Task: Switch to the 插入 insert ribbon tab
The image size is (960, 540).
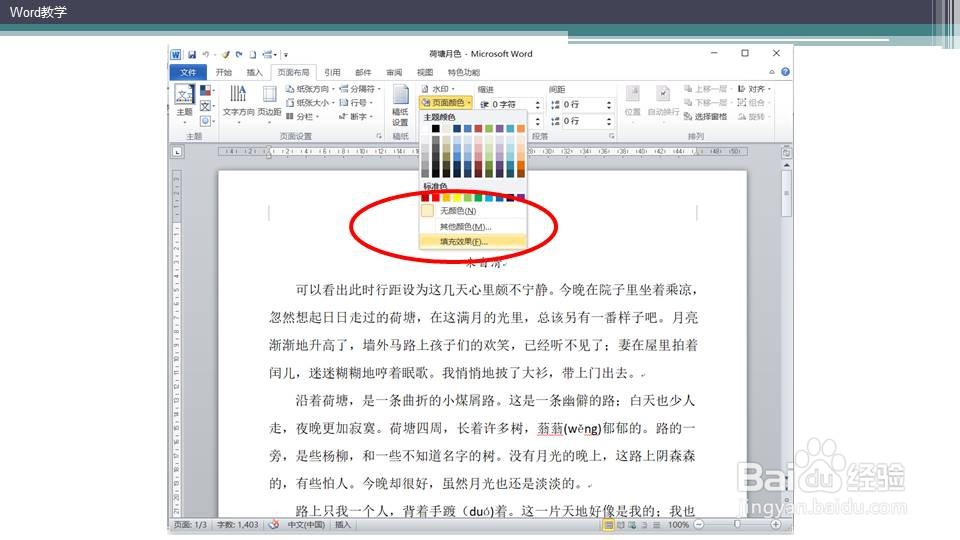Action: point(254,72)
